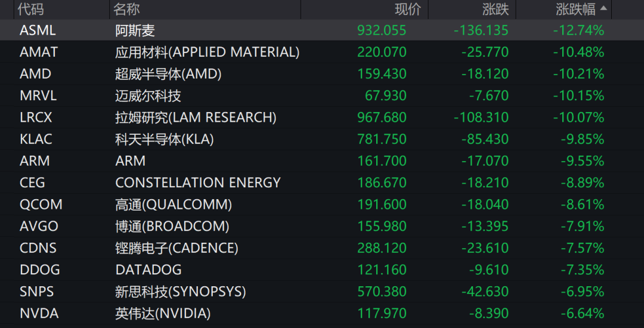This screenshot has height=328, width=644.
Task: Open 英伟达(NVIDIA) stock name
Action: [163, 314]
